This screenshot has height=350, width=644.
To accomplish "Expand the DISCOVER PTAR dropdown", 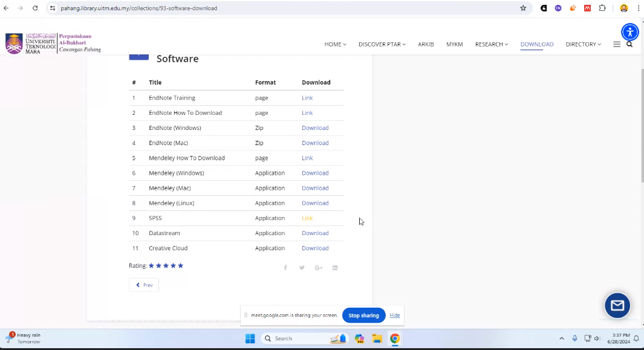I will pos(382,44).
